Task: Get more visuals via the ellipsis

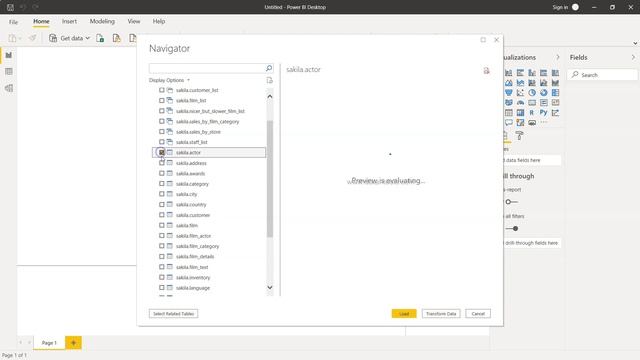Action: coord(544,122)
